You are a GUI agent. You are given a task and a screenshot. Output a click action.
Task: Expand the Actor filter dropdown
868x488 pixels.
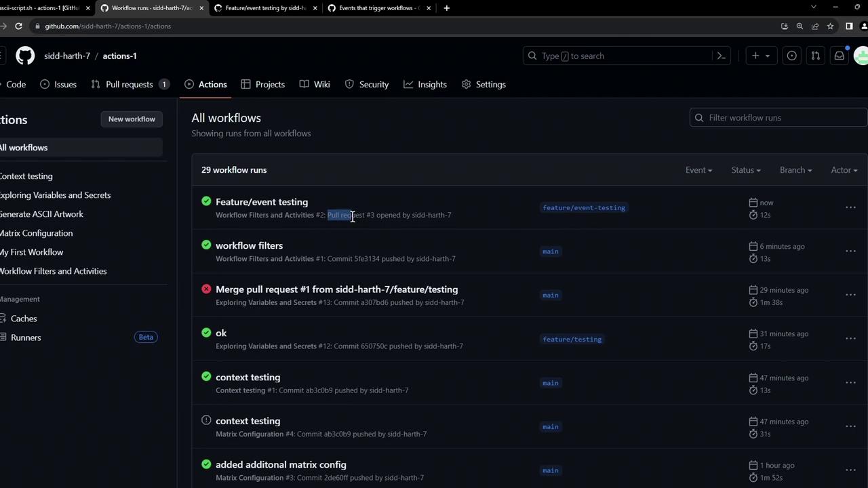click(x=844, y=170)
